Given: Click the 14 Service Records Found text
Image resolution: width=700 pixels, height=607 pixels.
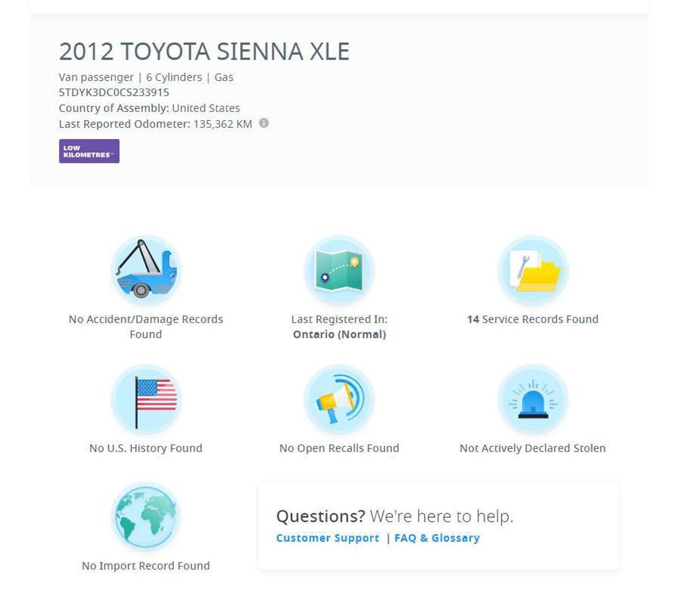Looking at the screenshot, I should coord(532,319).
